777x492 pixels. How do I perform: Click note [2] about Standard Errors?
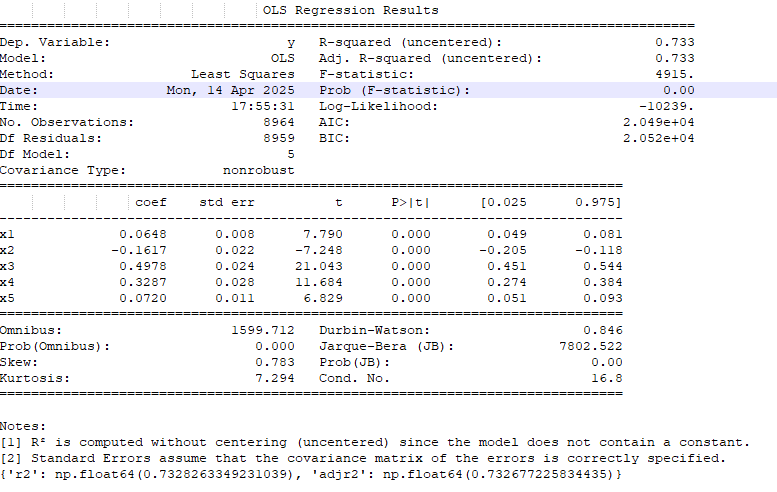coord(363,458)
